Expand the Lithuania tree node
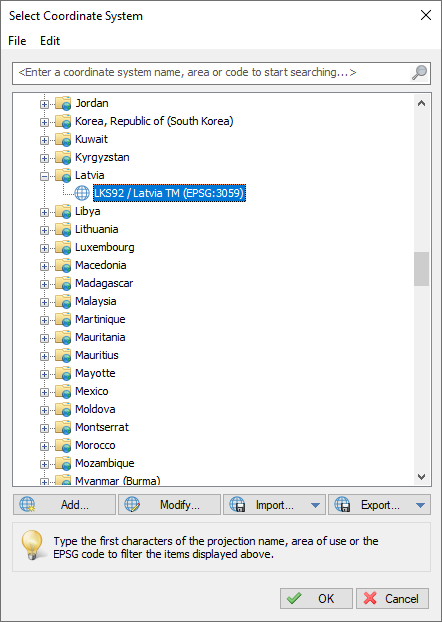The height and width of the screenshot is (622, 442). tap(44, 230)
